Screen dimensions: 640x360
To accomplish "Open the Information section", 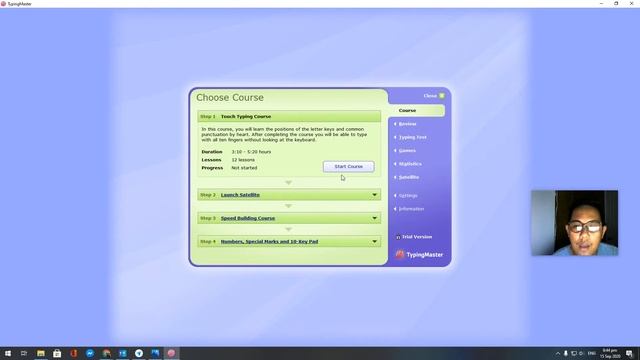I will (411, 209).
